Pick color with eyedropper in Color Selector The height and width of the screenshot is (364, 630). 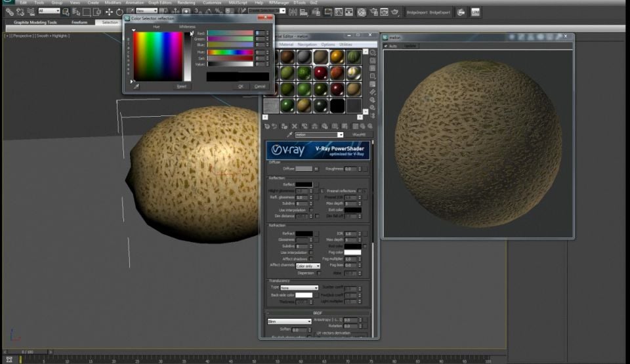coord(136,86)
